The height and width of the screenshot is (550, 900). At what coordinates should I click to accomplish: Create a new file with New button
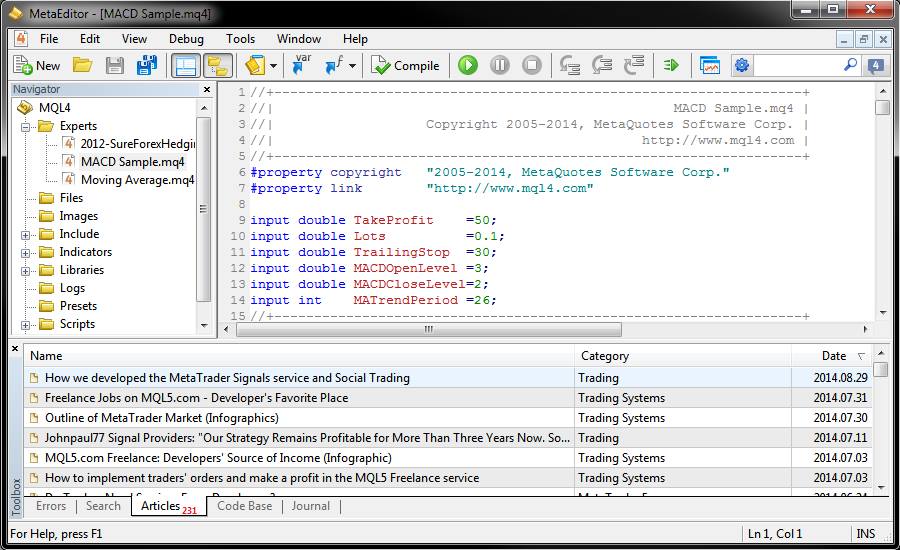pos(37,66)
